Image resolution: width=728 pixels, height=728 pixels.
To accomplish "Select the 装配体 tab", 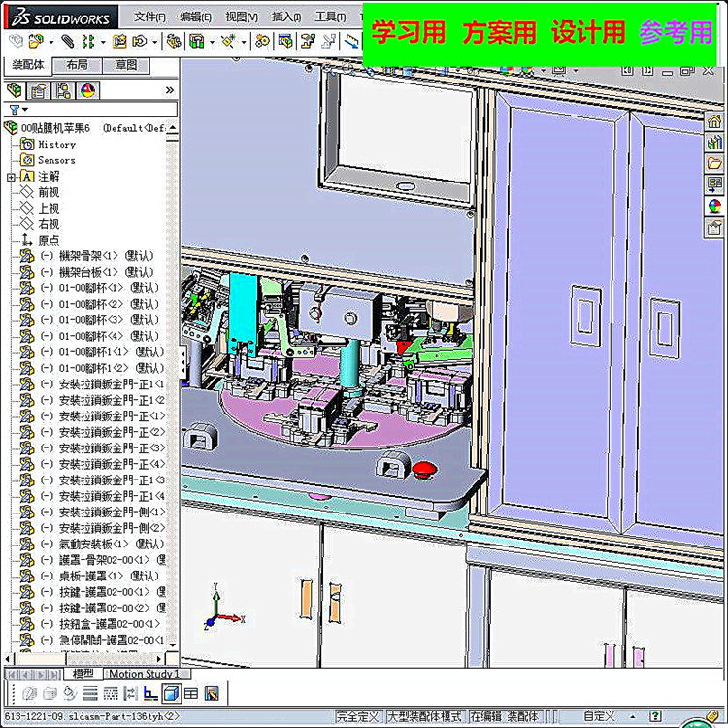I will 27,65.
